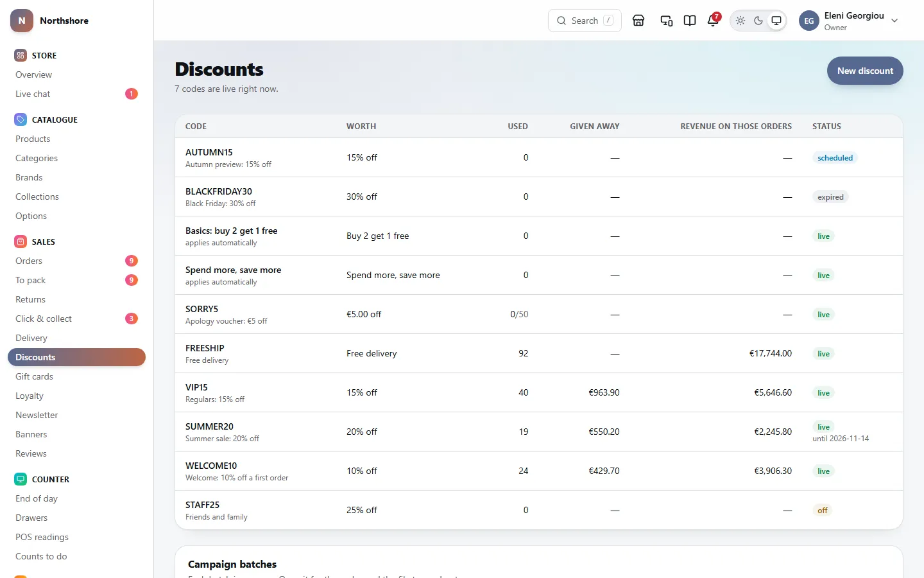Open Basics: buy 2 get 1 free
The height and width of the screenshot is (578, 924).
coord(231,231)
